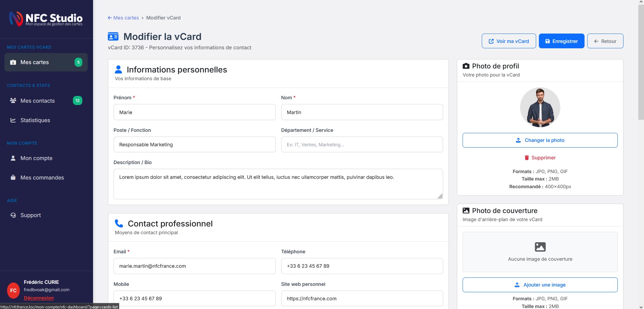Click the Mes contacts people icon
644x309 pixels.
[x=13, y=101]
